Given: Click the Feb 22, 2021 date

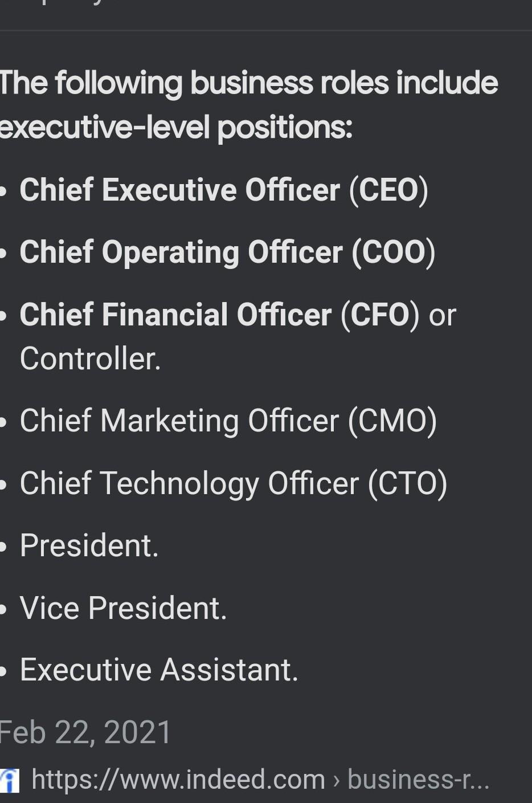Looking at the screenshot, I should click(x=85, y=732).
